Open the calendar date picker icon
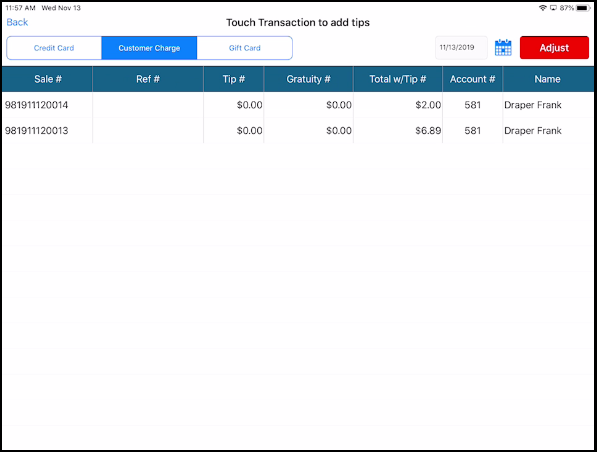 pos(503,48)
